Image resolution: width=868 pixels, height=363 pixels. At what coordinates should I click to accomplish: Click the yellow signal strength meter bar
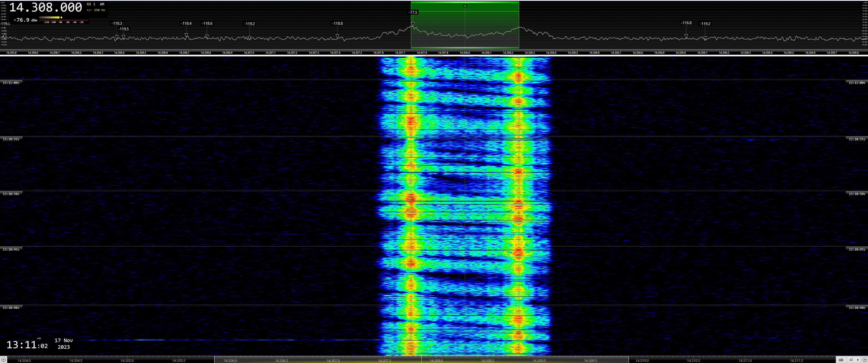tap(49, 17)
